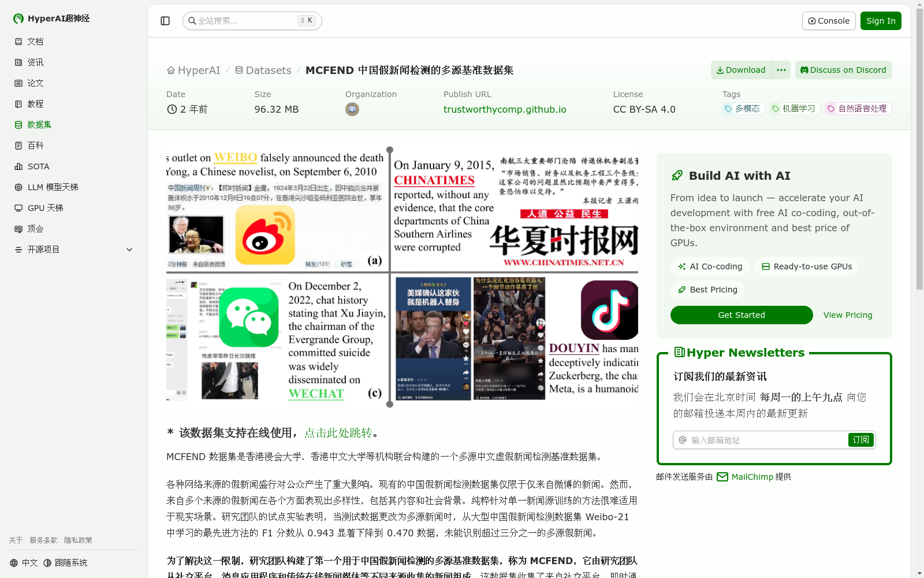
Task: Click the CC BY-SA 4.0 license text
Action: (644, 109)
